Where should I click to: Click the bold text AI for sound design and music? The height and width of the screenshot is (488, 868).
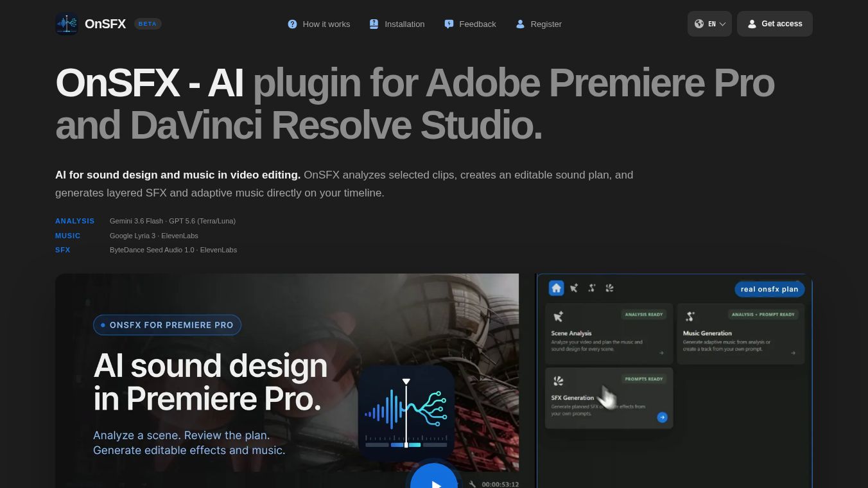click(178, 175)
